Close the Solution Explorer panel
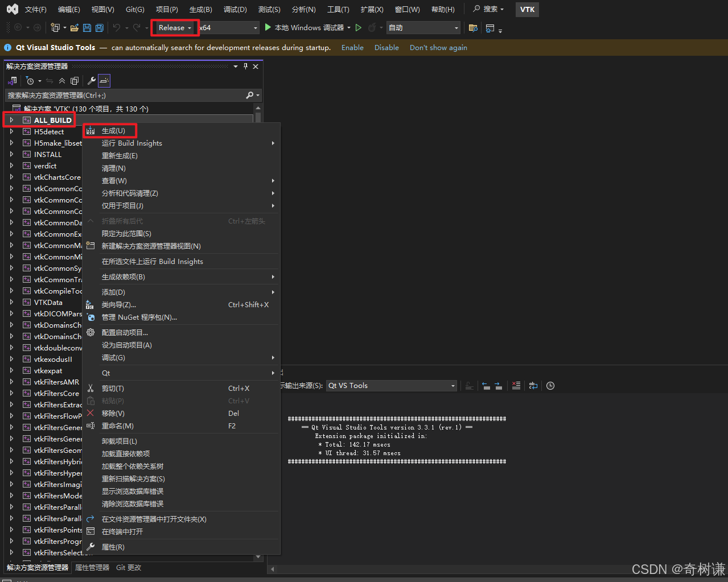 click(256, 67)
